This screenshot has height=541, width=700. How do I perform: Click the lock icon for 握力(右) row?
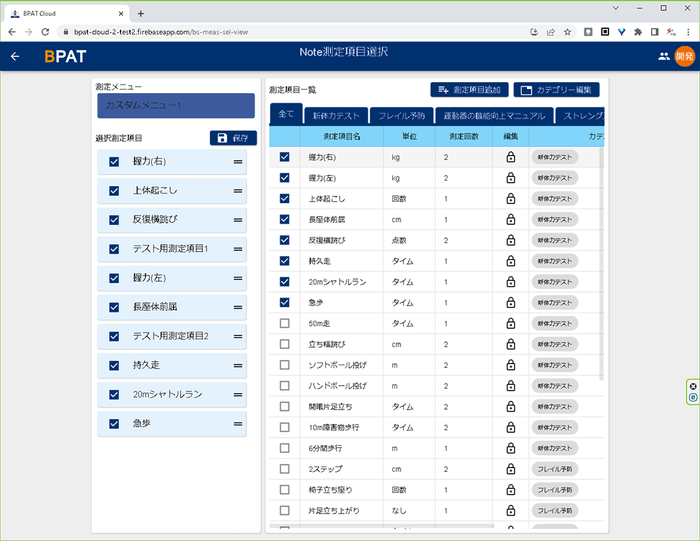click(510, 157)
